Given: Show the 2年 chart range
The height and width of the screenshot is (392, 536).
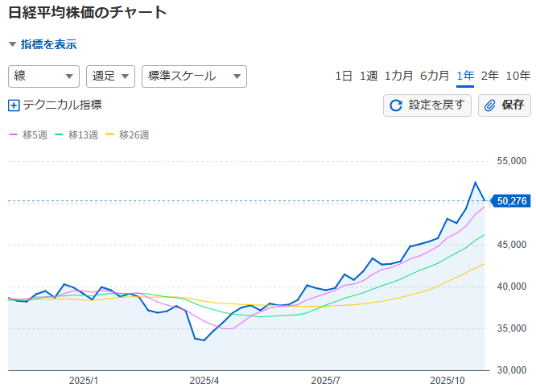Looking at the screenshot, I should click(489, 76).
